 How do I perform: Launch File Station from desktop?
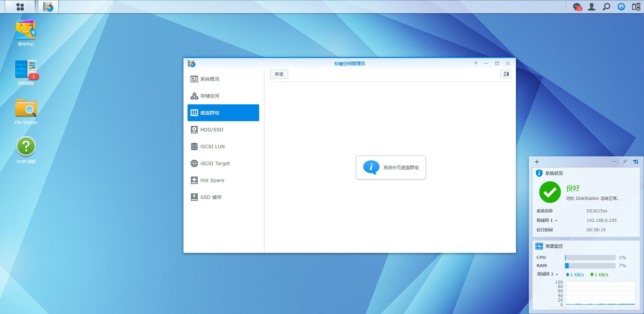click(26, 109)
